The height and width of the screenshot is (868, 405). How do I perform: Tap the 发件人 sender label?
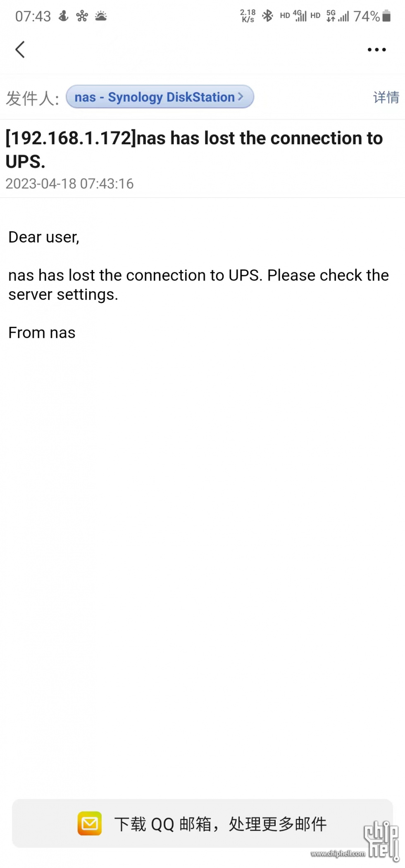coord(32,98)
